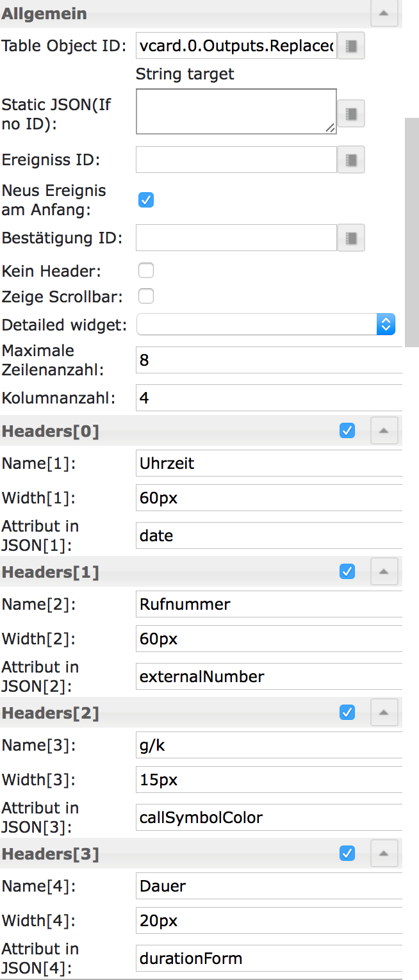Uncheck Neus Ereignis am Anfang checkbox
419x980 pixels.
tap(146, 200)
